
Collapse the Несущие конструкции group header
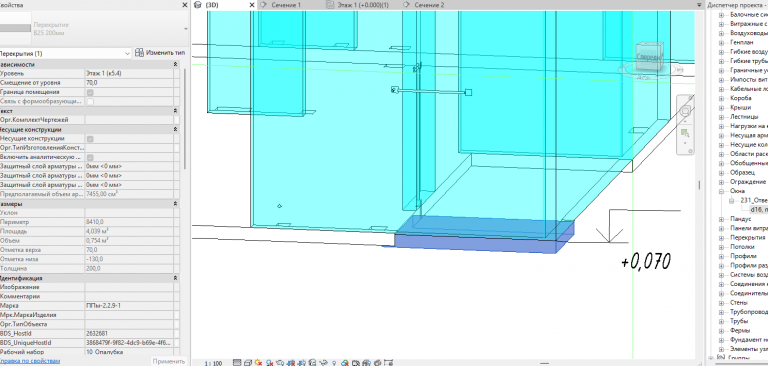click(x=176, y=130)
